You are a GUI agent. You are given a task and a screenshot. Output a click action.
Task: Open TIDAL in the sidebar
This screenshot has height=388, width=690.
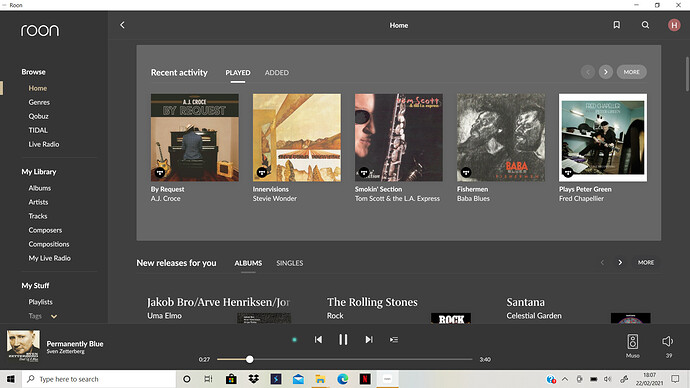[x=38, y=130]
